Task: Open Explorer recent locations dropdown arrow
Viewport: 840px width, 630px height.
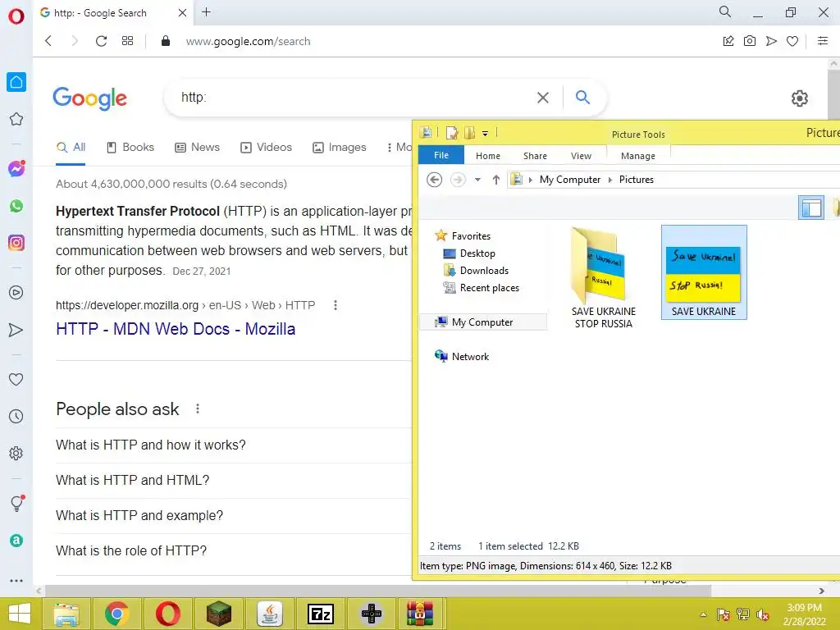Action: point(477,180)
